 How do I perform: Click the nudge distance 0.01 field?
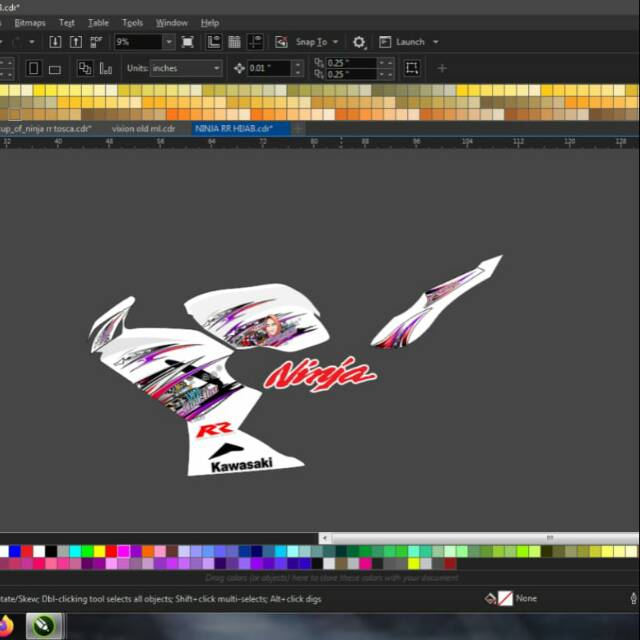click(x=269, y=68)
